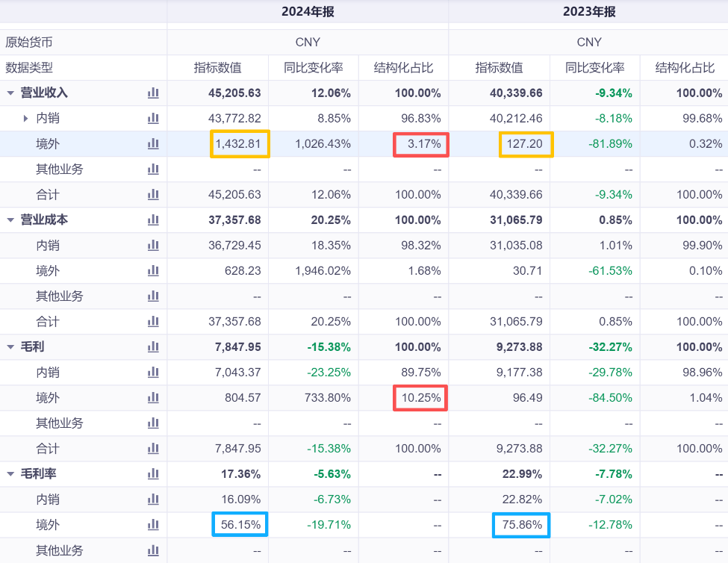The height and width of the screenshot is (563, 728).
Task: Open chart icon for 内销 under 毛利率
Action: pyautogui.click(x=153, y=499)
